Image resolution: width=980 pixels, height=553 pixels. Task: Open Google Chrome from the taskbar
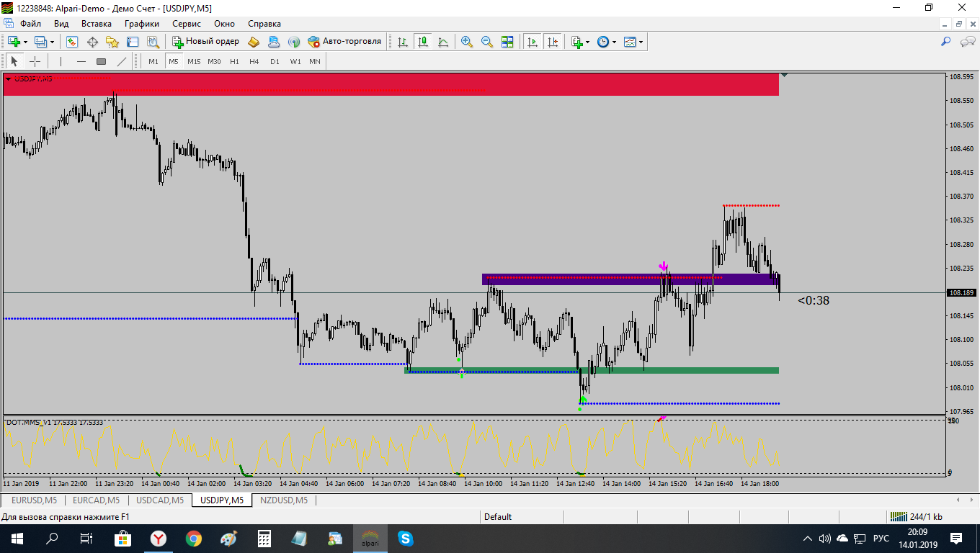pos(193,538)
